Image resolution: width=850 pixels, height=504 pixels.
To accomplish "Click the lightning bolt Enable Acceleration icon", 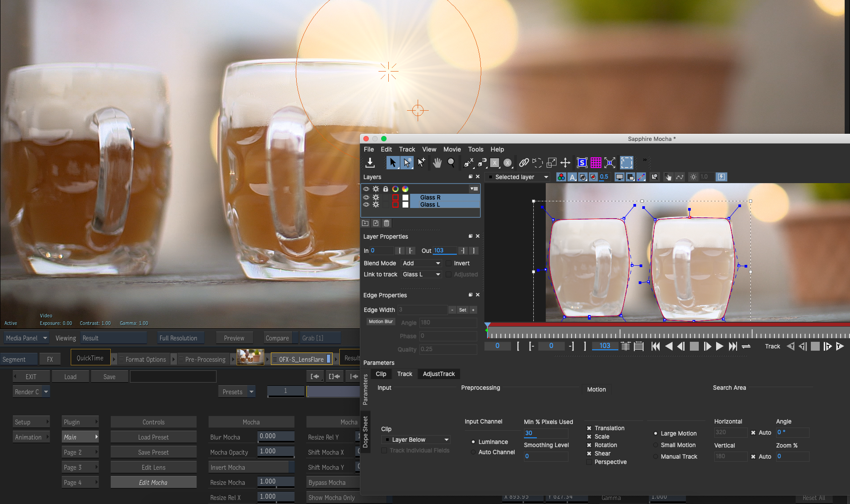I will pyautogui.click(x=721, y=177).
